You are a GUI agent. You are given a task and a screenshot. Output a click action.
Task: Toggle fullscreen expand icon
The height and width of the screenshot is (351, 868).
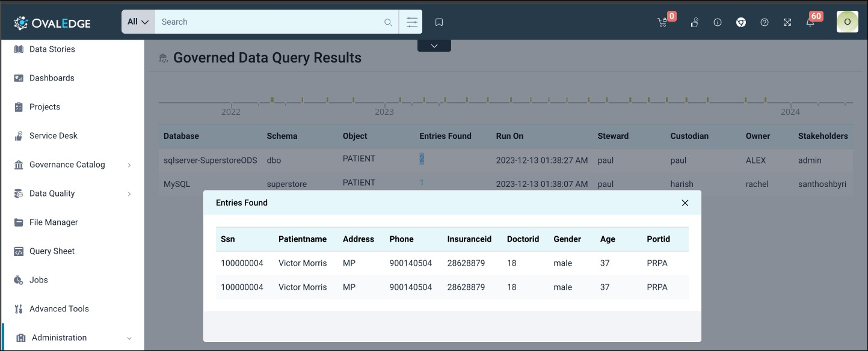click(787, 22)
